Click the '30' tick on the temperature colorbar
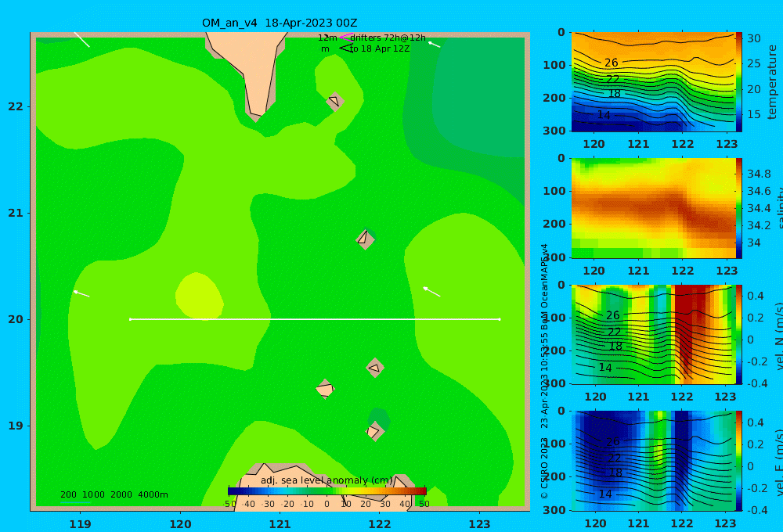This screenshot has width=783, height=532. pos(753,39)
